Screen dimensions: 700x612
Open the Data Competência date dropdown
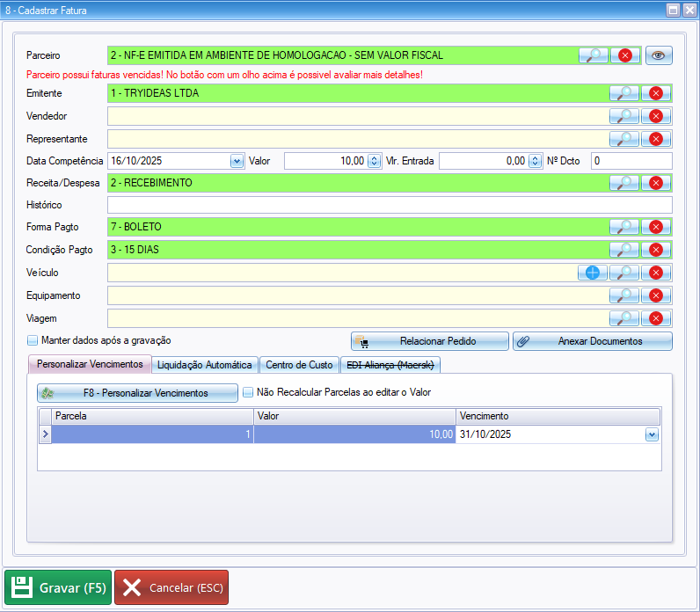[237, 161]
